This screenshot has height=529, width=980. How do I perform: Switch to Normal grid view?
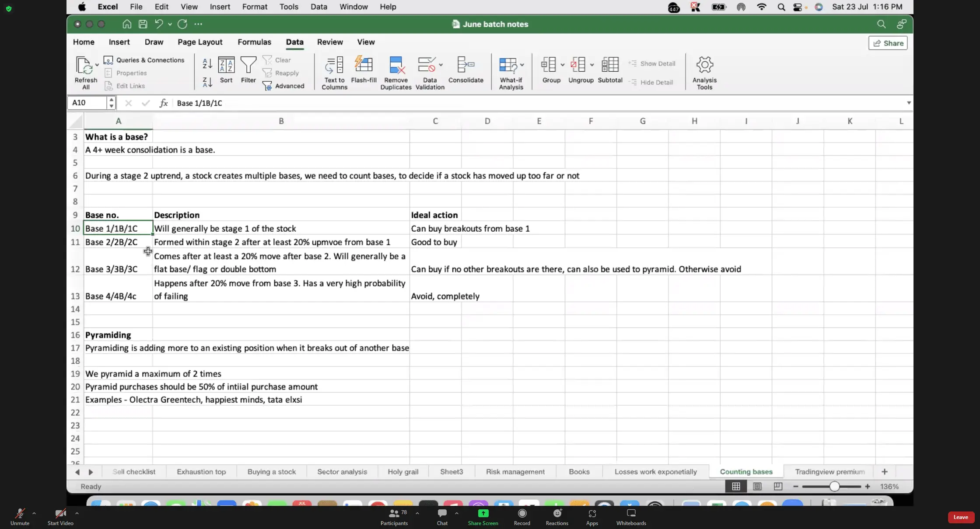coord(736,487)
